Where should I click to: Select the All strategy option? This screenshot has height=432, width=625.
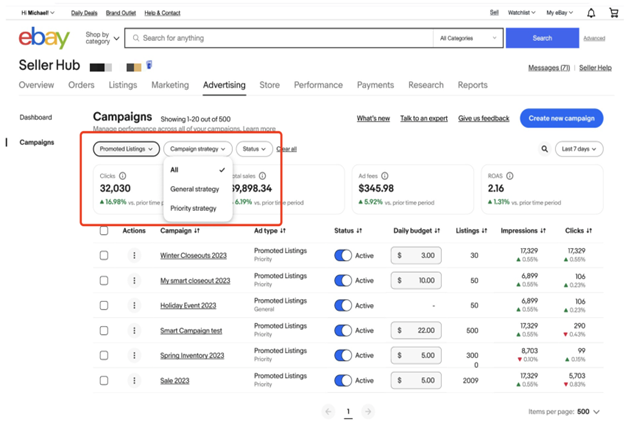click(198, 170)
